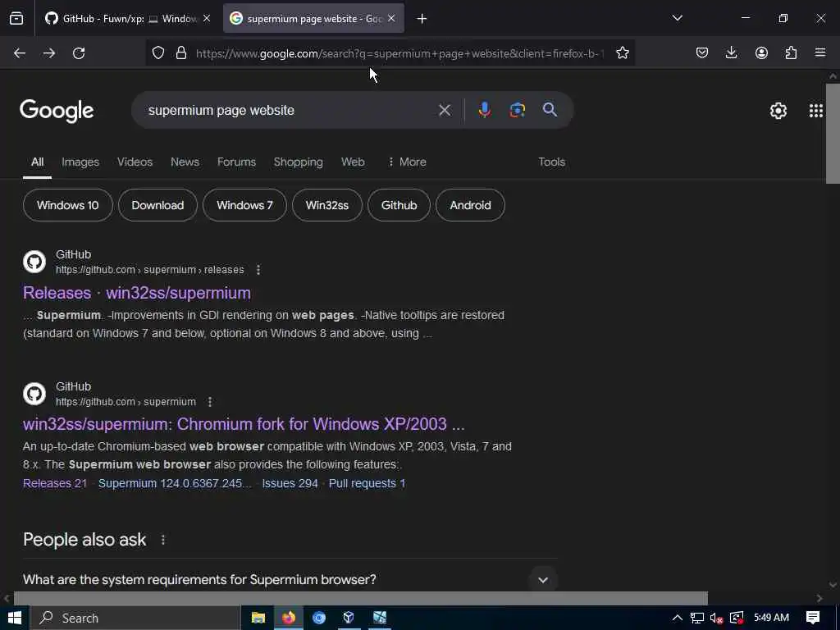Viewport: 840px width, 630px height.
Task: Focus the Firefox URL address bar
Action: pos(399,53)
